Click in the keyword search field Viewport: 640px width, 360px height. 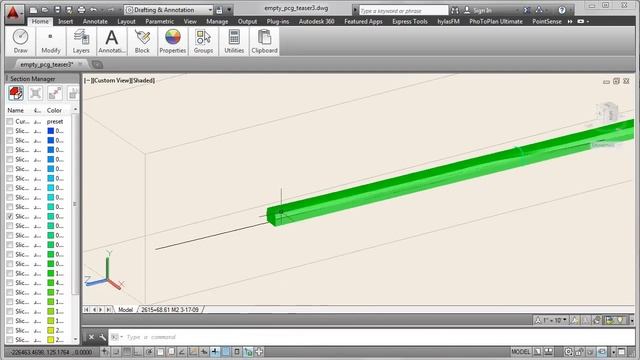(403, 11)
